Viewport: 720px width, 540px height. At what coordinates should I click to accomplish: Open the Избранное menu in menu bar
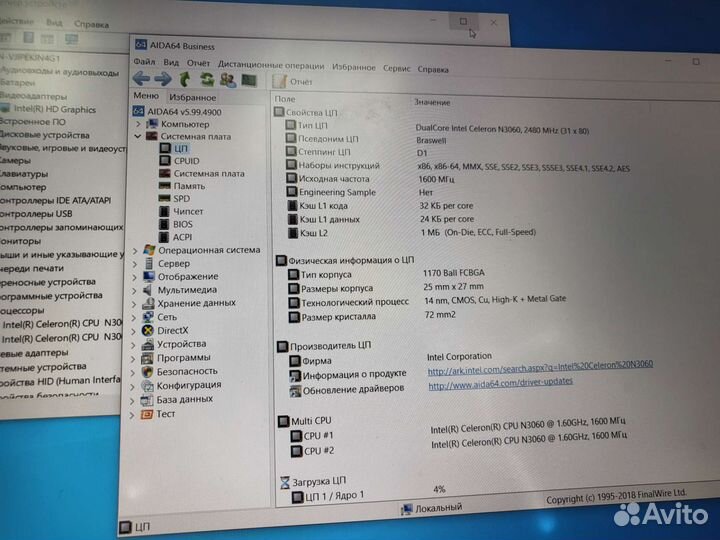pyautogui.click(x=354, y=68)
